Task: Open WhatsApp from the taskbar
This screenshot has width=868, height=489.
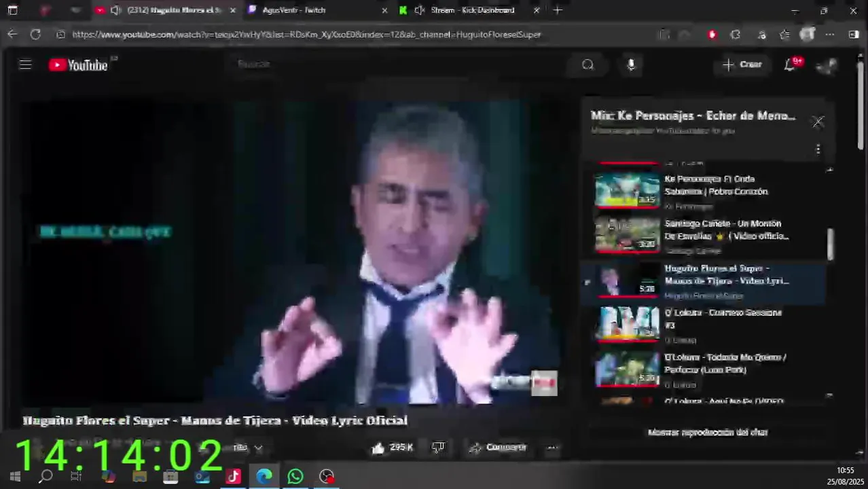Action: click(295, 477)
